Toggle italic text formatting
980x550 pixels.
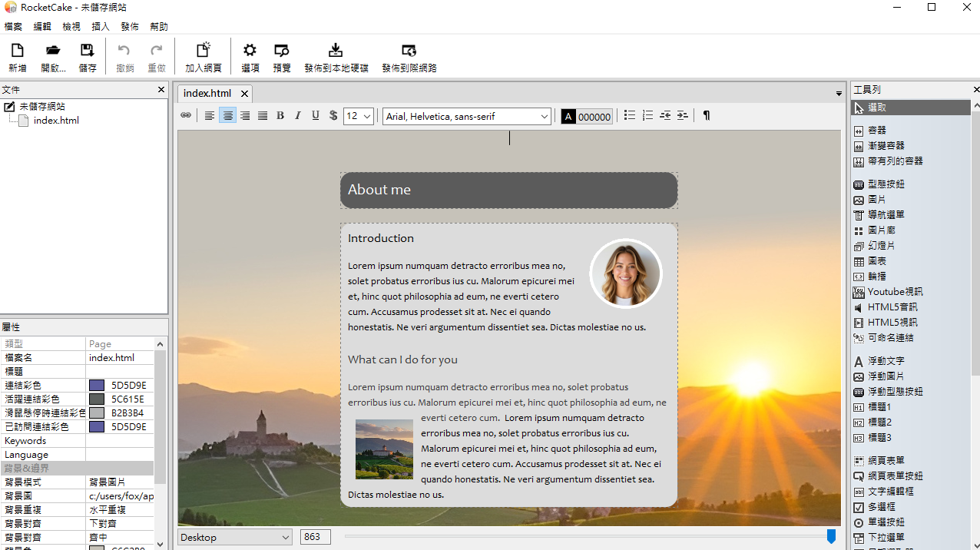pyautogui.click(x=298, y=116)
